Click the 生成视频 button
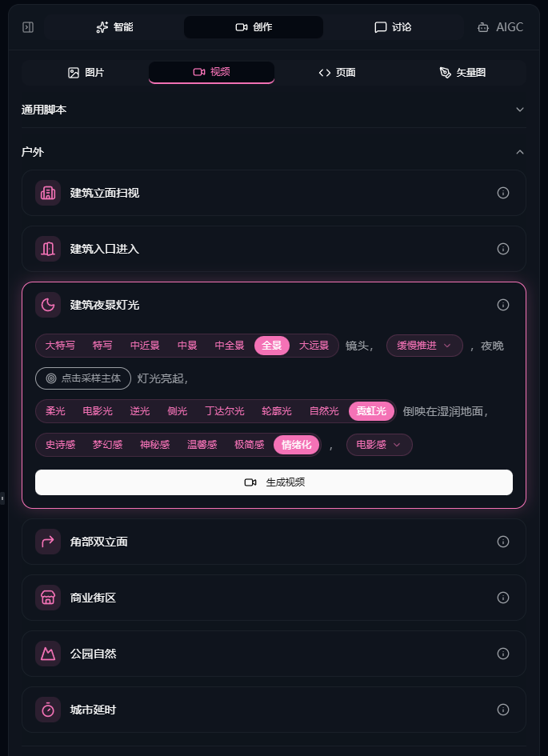Viewport: 548px width, 756px height. [274, 482]
